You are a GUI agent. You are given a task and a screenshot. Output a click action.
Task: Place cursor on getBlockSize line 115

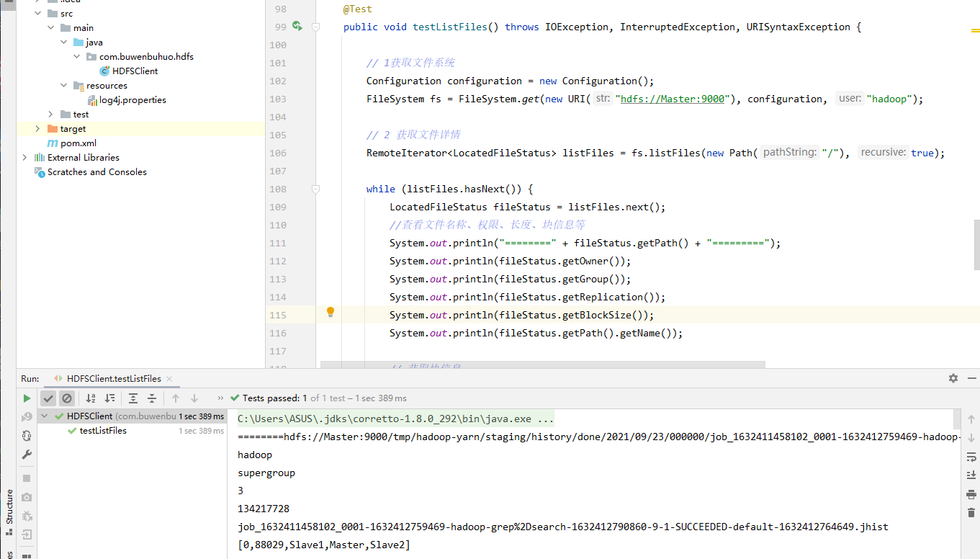tap(521, 315)
